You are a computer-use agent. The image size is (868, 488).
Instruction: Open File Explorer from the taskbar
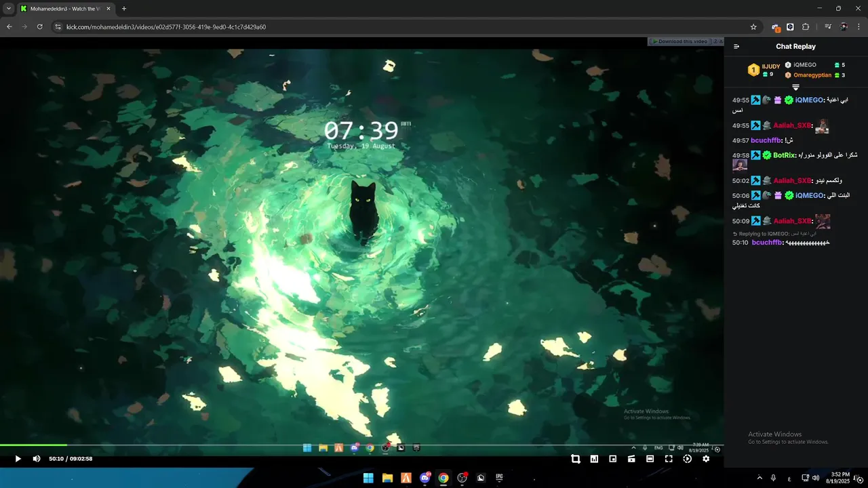(387, 478)
